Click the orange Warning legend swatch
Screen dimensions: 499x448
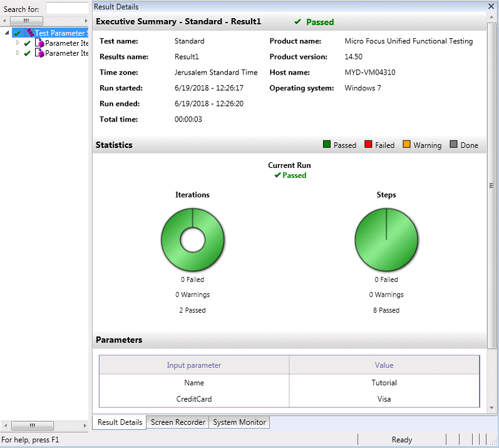coord(406,145)
